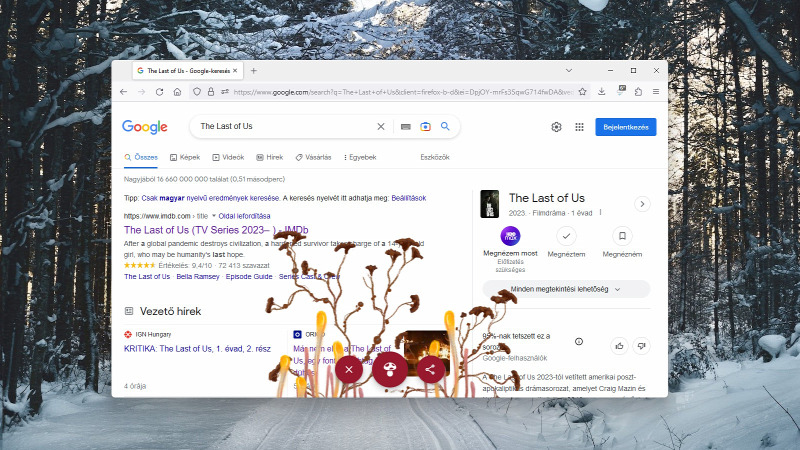The width and height of the screenshot is (800, 450).
Task: Click the Google logo
Action: click(x=145, y=127)
